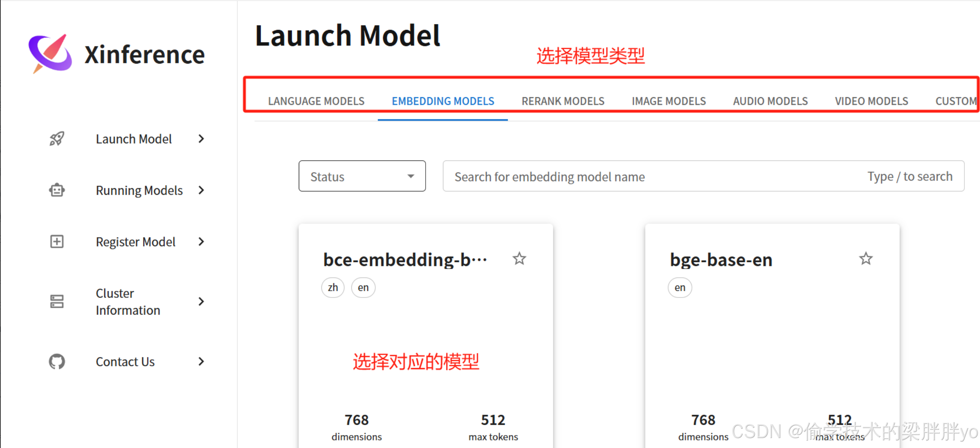This screenshot has width=980, height=448.
Task: Click the GitHub icon beside Contact Us
Action: tap(57, 362)
